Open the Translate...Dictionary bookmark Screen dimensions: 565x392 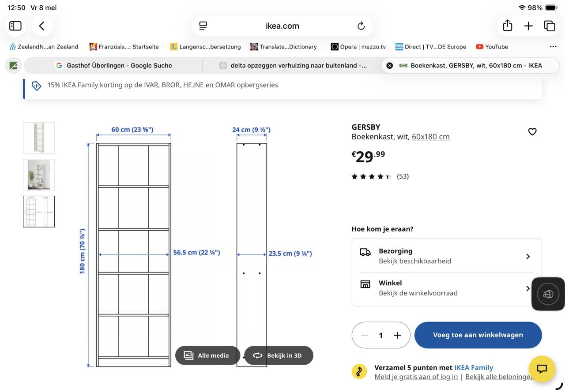click(x=283, y=46)
